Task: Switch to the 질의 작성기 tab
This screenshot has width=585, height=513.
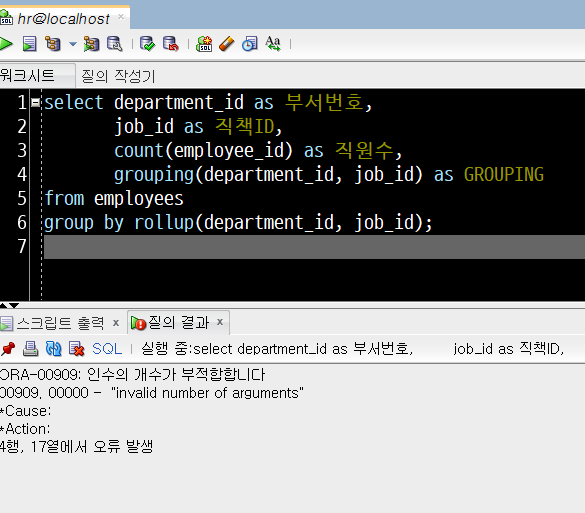Action: 118,76
